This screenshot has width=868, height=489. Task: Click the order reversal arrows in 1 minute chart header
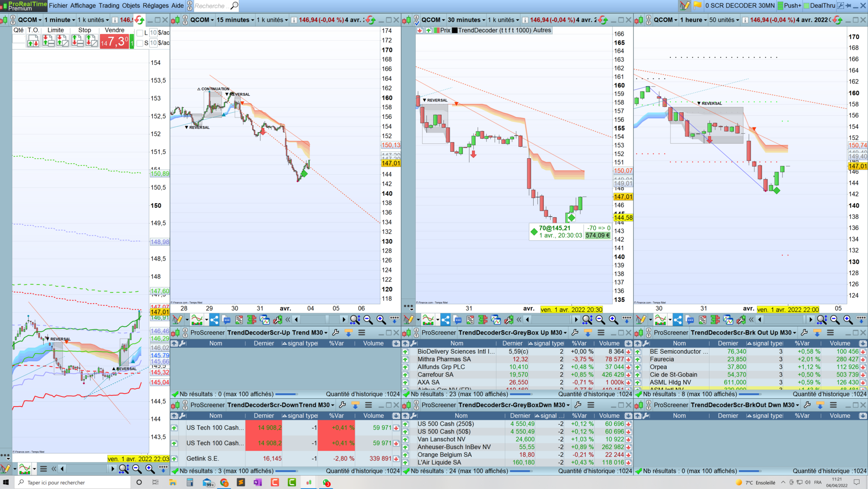(139, 20)
